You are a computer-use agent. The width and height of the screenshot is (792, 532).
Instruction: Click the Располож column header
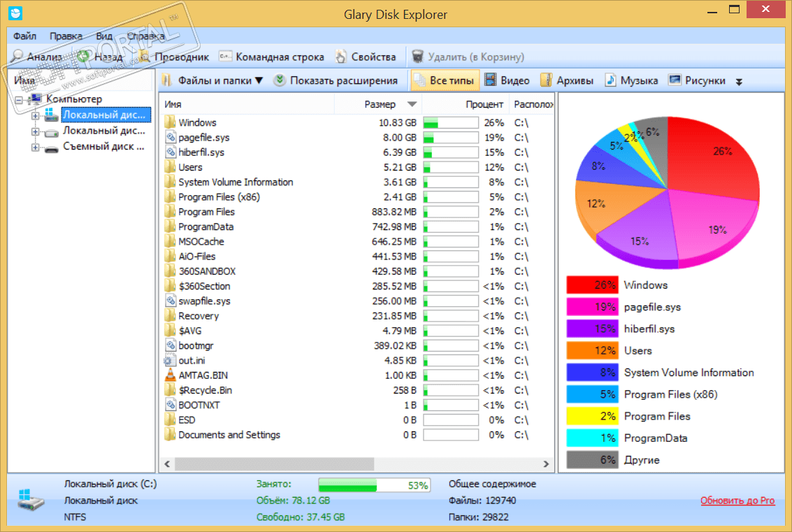point(533,104)
